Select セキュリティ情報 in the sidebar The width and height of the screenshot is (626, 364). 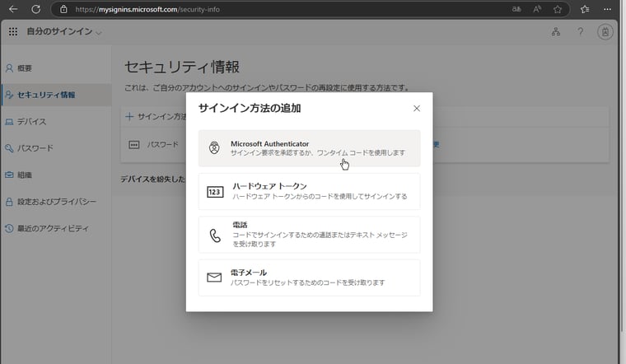56,95
